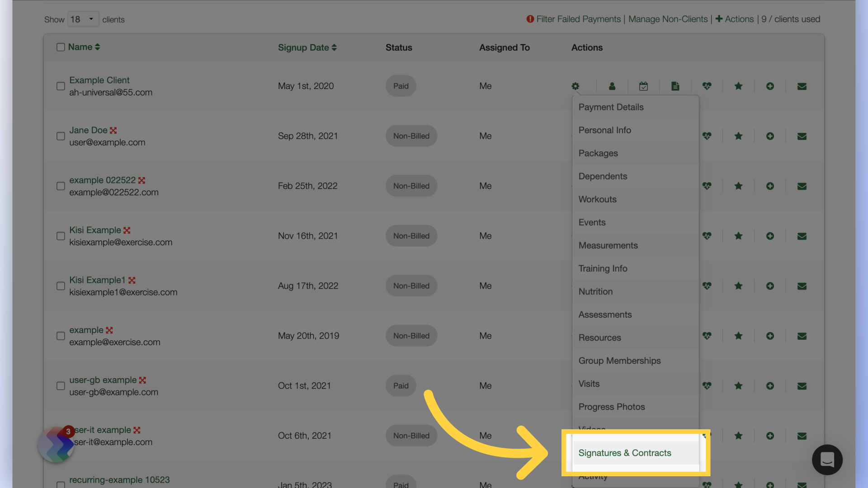Click the envelope icon in example 022522 row

[802, 186]
